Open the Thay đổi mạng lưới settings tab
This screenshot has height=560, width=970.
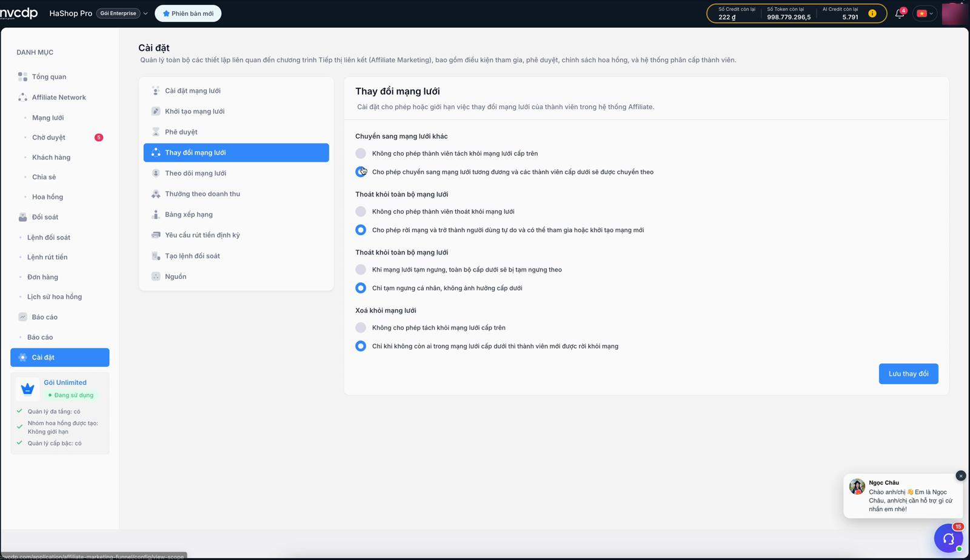[236, 153]
